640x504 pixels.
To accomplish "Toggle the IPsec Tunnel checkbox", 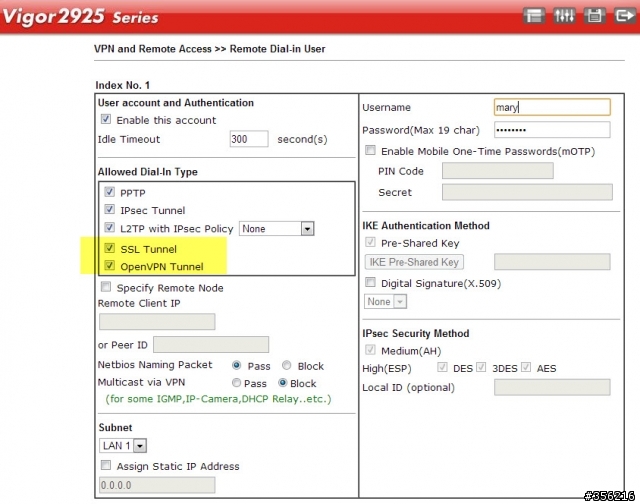I will (109, 209).
